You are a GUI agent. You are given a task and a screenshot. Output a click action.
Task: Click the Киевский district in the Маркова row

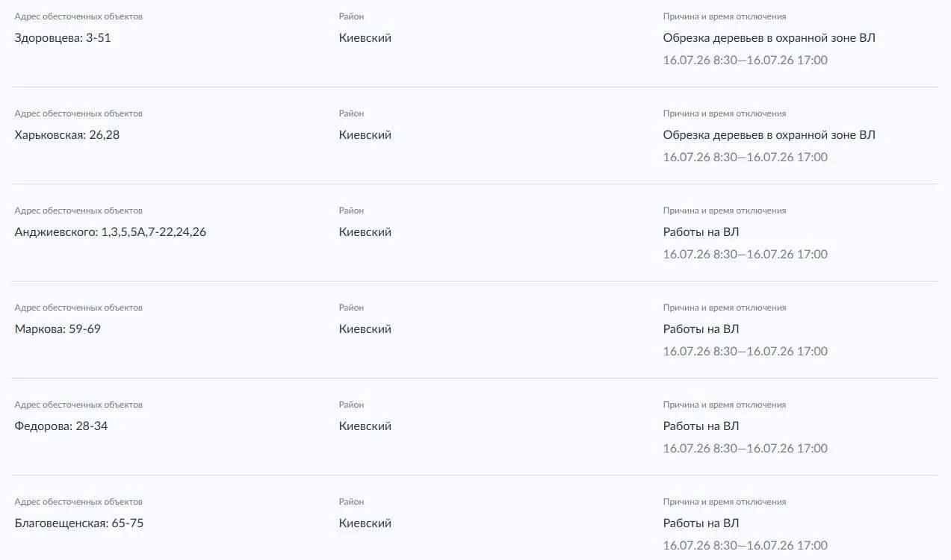point(365,329)
